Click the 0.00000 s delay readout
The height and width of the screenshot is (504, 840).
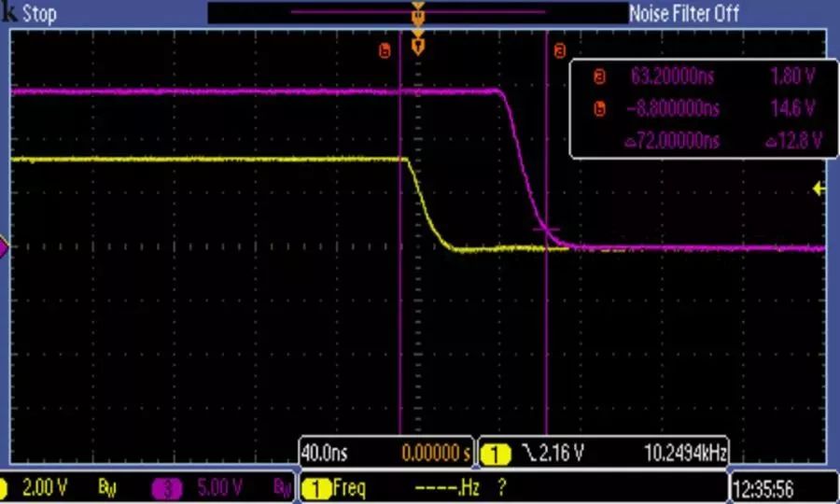pos(436,454)
